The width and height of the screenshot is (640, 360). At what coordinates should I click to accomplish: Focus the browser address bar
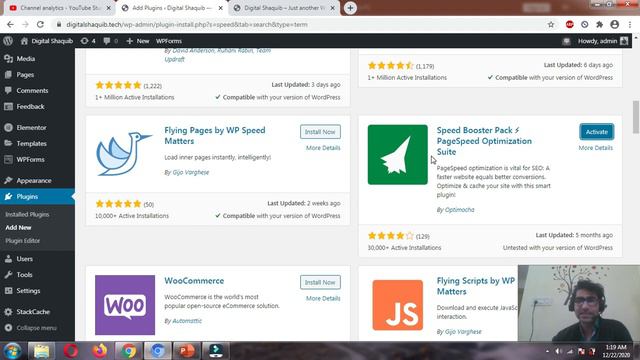pyautogui.click(x=302, y=24)
